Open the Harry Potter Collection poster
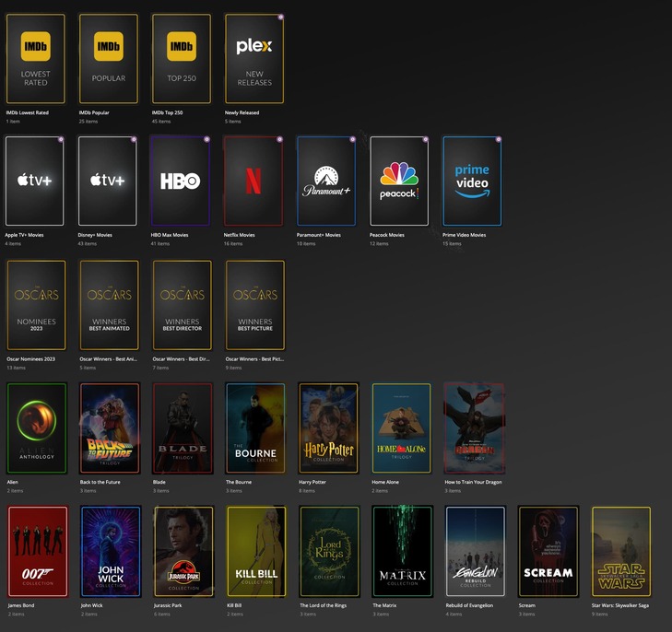 tap(328, 428)
